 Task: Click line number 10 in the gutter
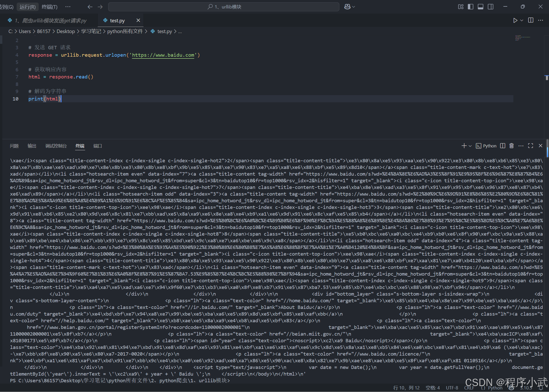coord(15,99)
